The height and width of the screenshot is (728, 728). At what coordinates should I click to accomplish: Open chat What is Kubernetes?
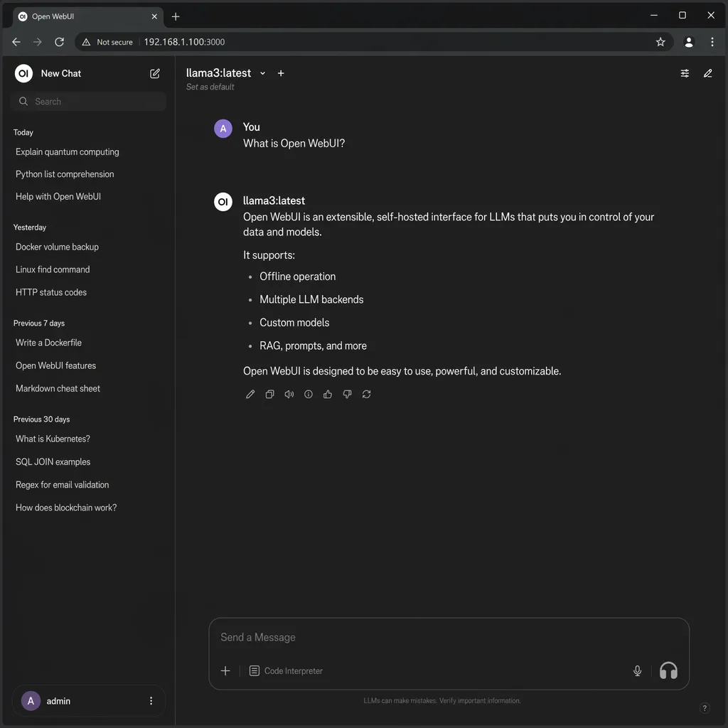point(53,439)
